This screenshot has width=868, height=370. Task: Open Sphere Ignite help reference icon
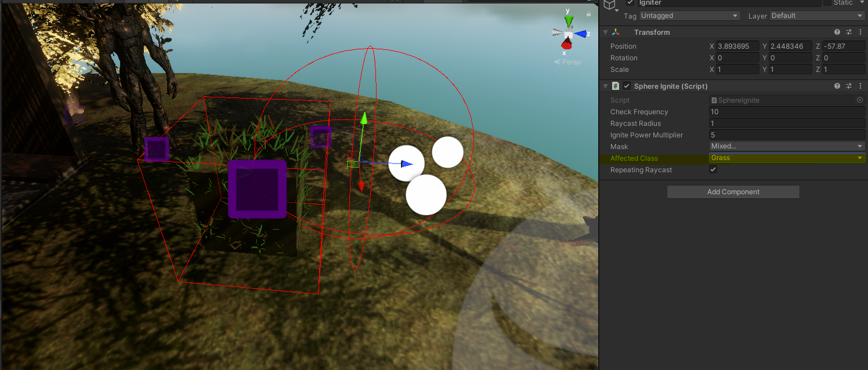tap(837, 86)
